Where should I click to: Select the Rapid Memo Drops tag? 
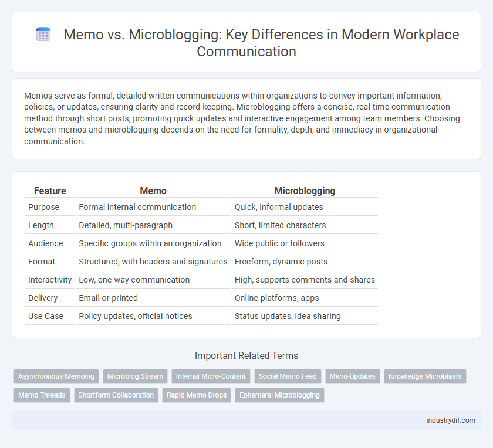197,395
